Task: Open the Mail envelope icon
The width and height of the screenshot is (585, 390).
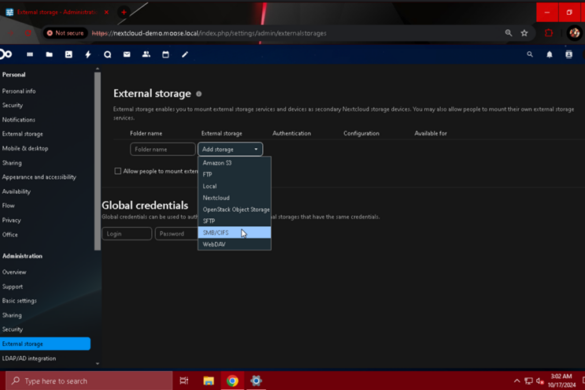Action: (127, 54)
